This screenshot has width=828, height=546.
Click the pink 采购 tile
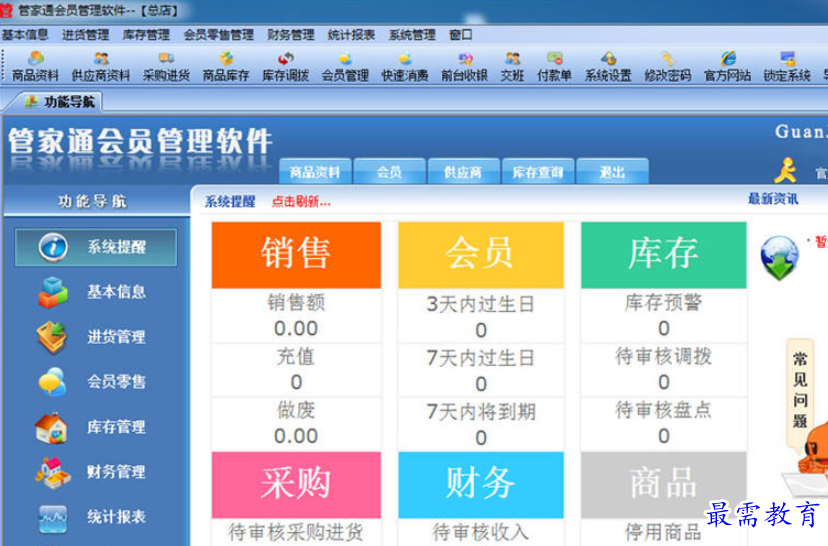(x=296, y=485)
